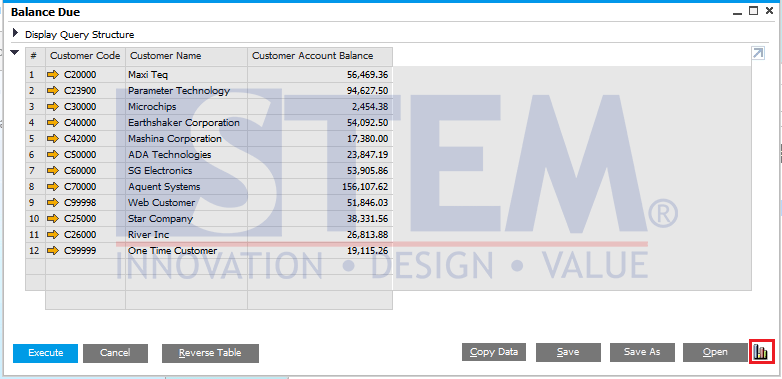Select the Mashina Corporation name cell
Image resolution: width=782 pixels, height=379 pixels.
point(187,139)
